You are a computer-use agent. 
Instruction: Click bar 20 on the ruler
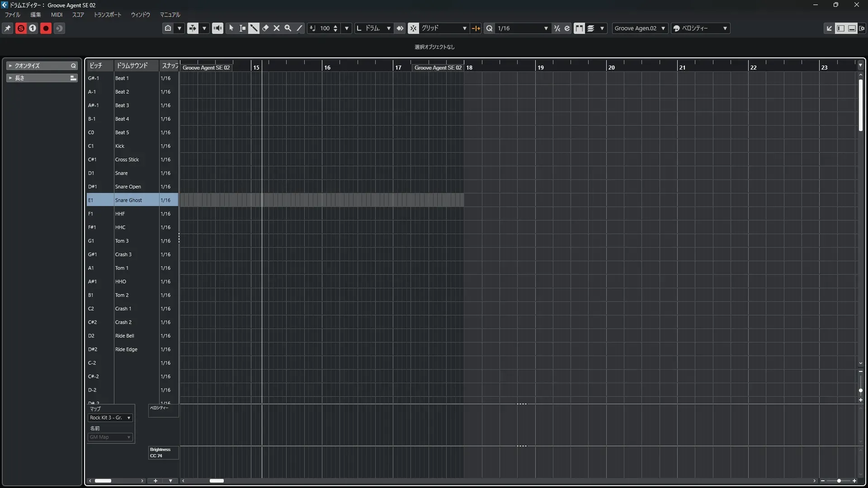tap(611, 67)
